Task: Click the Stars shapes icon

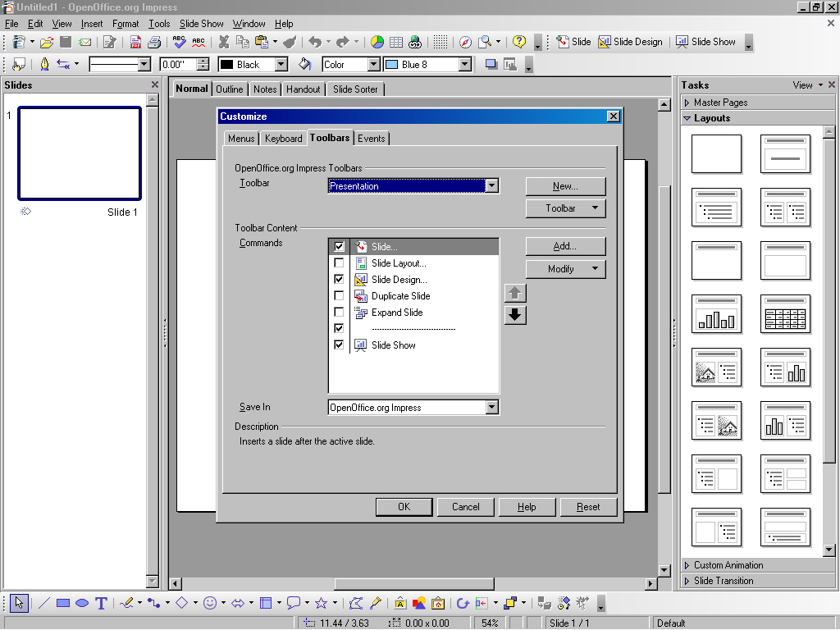Action: tap(322, 603)
